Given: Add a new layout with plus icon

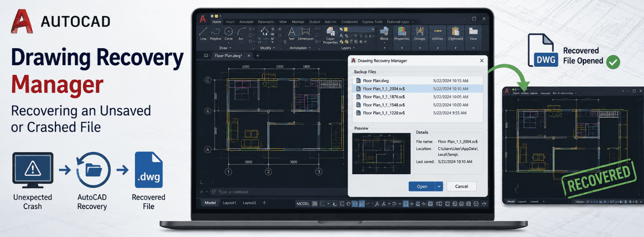Looking at the screenshot, I should click(264, 203).
